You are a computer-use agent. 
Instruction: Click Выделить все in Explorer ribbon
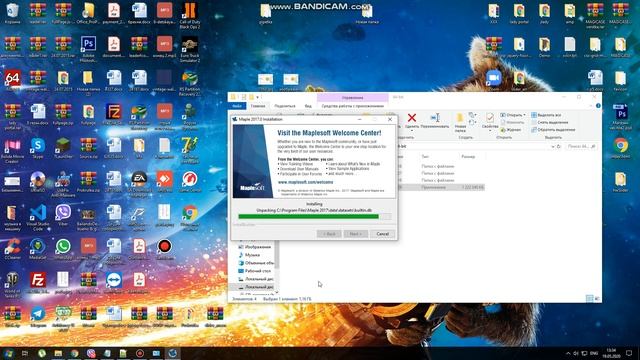546,115
